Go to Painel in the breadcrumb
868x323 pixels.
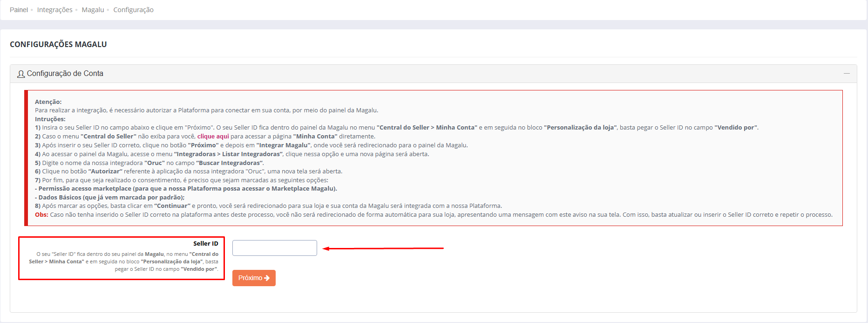tap(19, 10)
